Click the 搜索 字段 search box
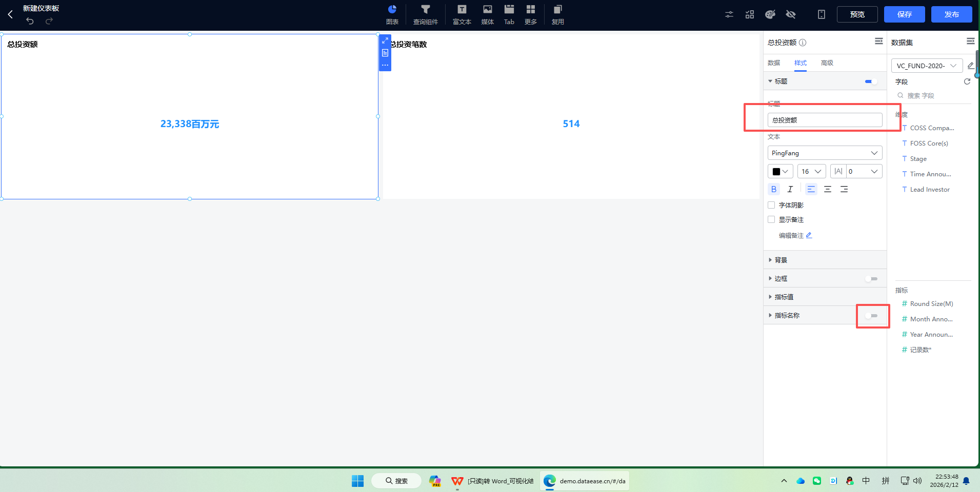This screenshot has height=492, width=980. [x=933, y=95]
